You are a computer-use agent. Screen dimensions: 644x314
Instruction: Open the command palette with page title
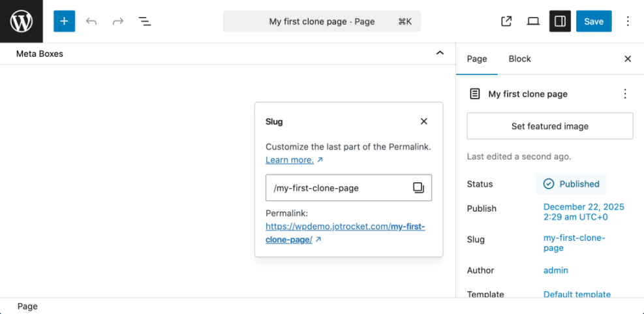pos(322,22)
